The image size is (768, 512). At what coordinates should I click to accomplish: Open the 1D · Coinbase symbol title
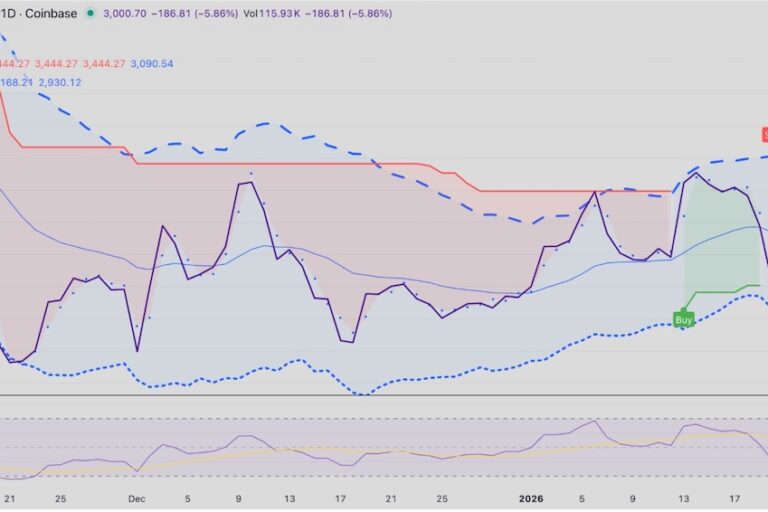point(40,14)
